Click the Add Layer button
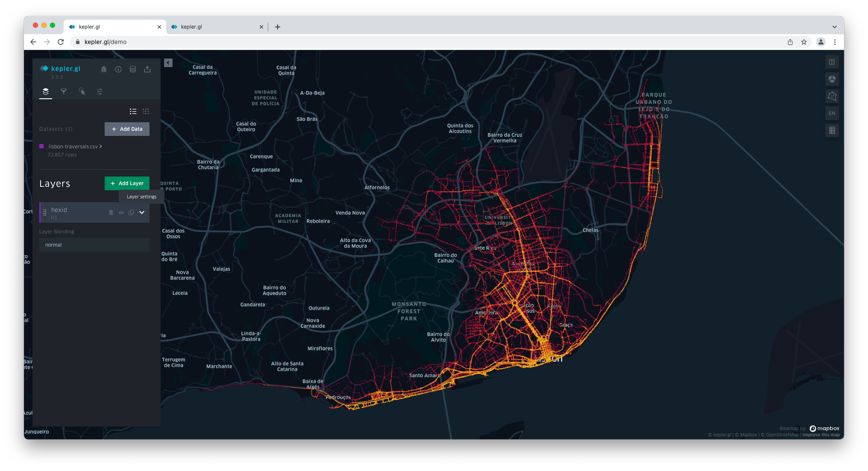This screenshot has width=868, height=471. [x=127, y=183]
